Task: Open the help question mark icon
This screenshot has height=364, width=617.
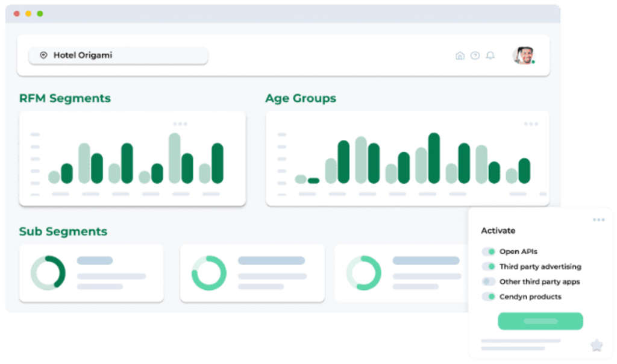Action: (x=475, y=55)
